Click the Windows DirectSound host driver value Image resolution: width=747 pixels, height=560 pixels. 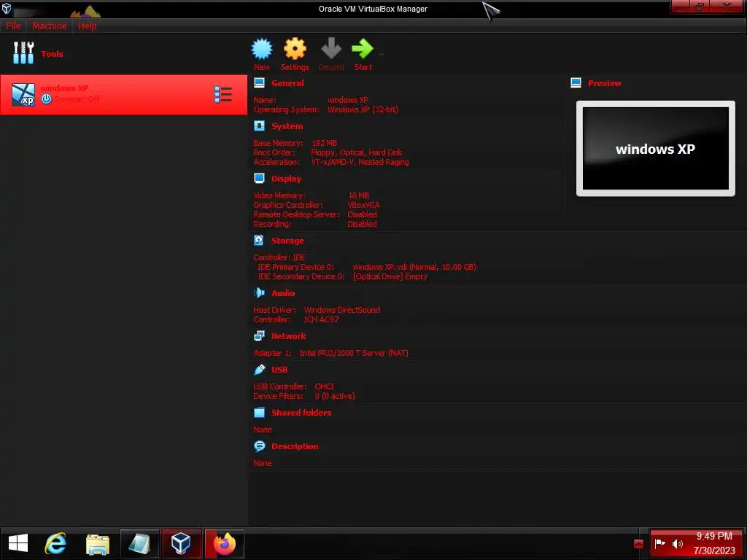tap(342, 309)
